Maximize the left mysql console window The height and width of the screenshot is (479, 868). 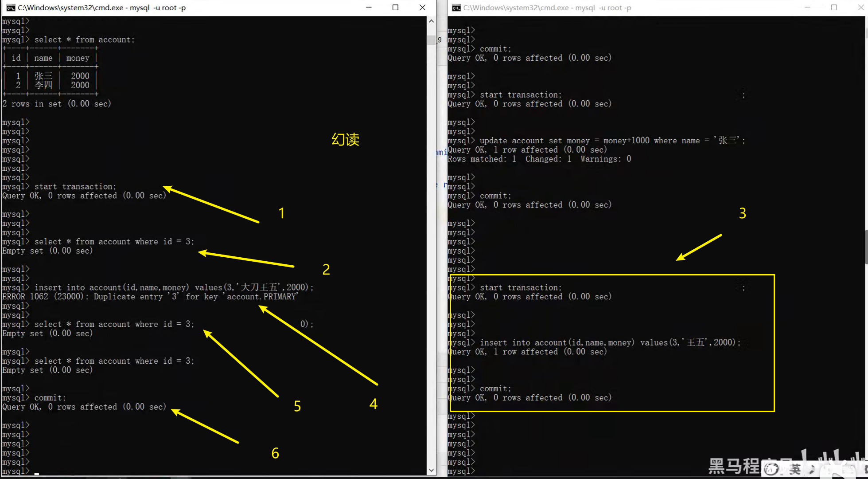click(x=395, y=8)
